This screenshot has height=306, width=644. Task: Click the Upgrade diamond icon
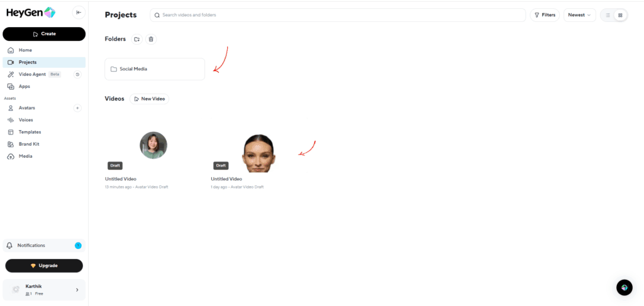[x=34, y=266]
